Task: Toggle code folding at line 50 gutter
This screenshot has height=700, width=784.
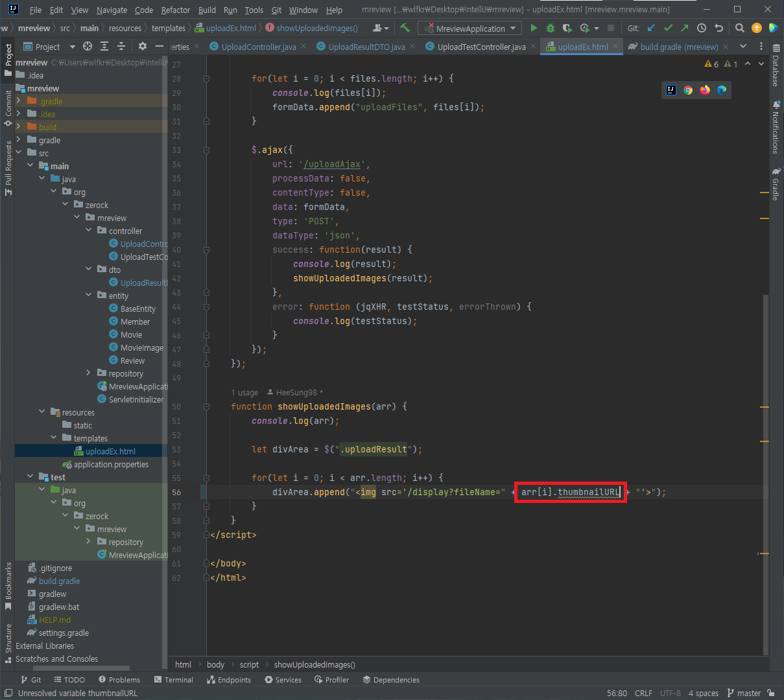Action: 206,406
